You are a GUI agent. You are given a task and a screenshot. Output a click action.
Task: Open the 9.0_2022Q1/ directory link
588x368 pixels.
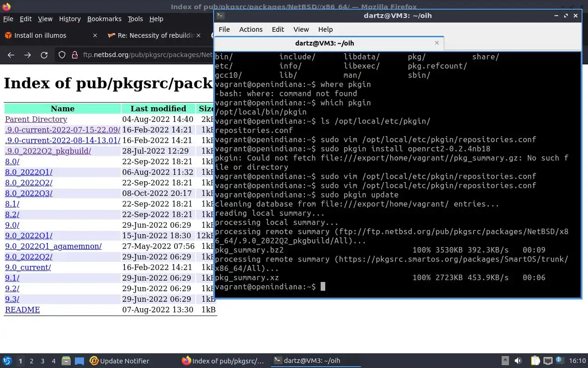click(28, 236)
